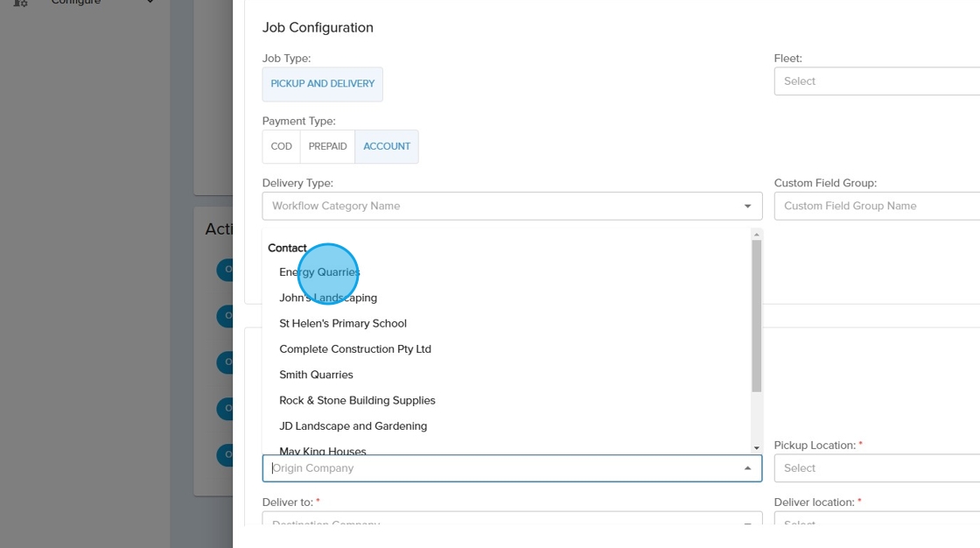Choose PREPAID payment type
The height and width of the screenshot is (548, 980).
pos(327,146)
